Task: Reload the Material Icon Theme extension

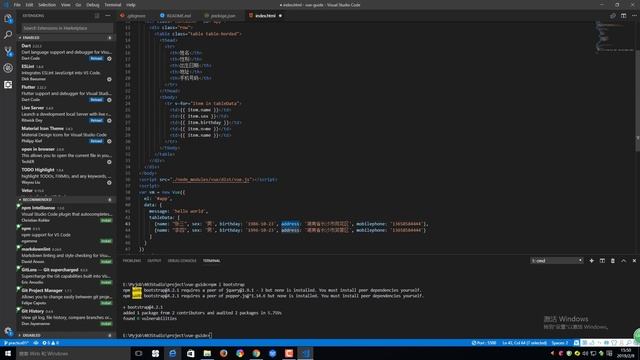Action: pyautogui.click(x=96, y=141)
